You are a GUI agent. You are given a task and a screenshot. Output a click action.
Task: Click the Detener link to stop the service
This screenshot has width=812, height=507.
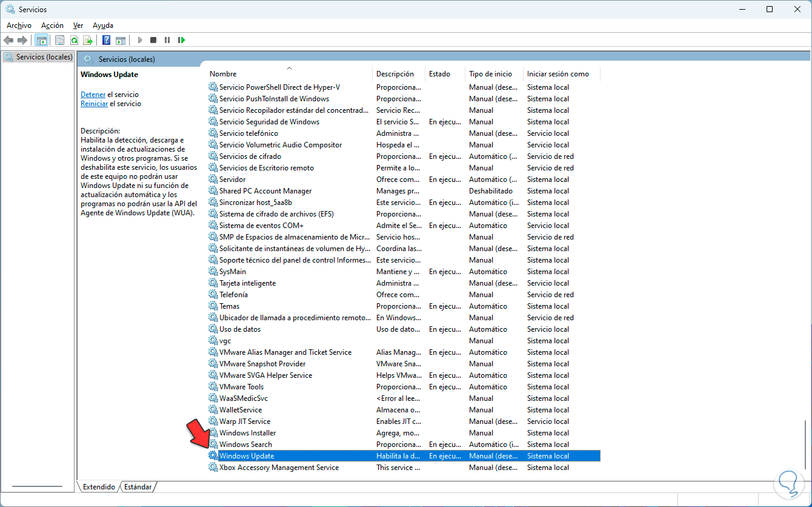click(93, 95)
